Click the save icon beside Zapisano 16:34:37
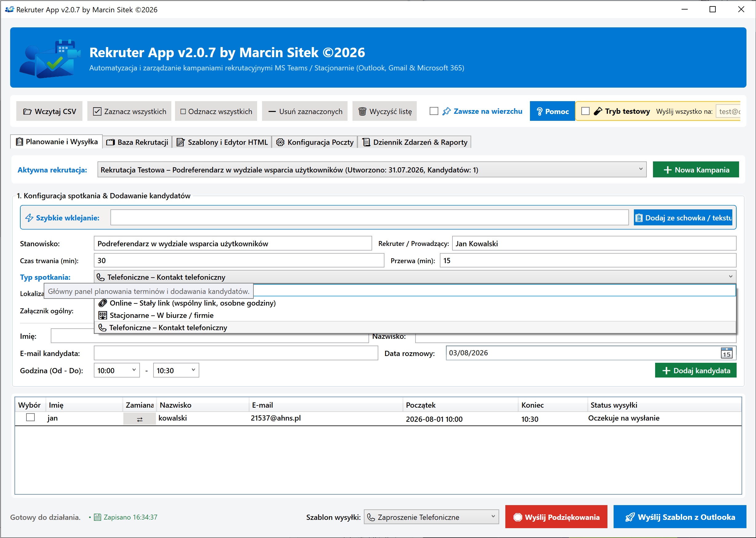This screenshot has height=538, width=756. click(97, 517)
